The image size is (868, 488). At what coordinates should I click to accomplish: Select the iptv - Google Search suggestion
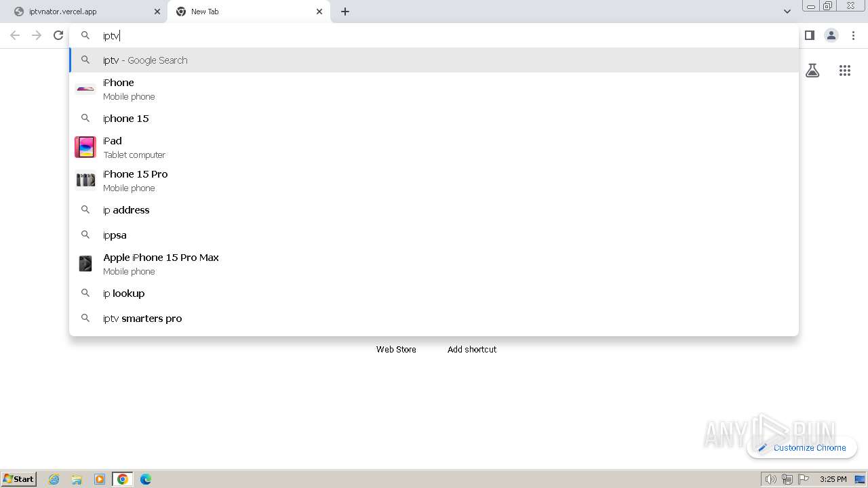tap(434, 60)
